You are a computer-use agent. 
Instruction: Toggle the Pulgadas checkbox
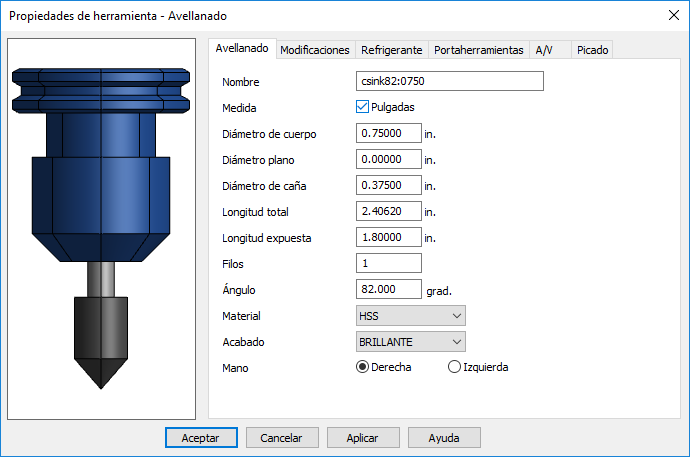click(362, 107)
